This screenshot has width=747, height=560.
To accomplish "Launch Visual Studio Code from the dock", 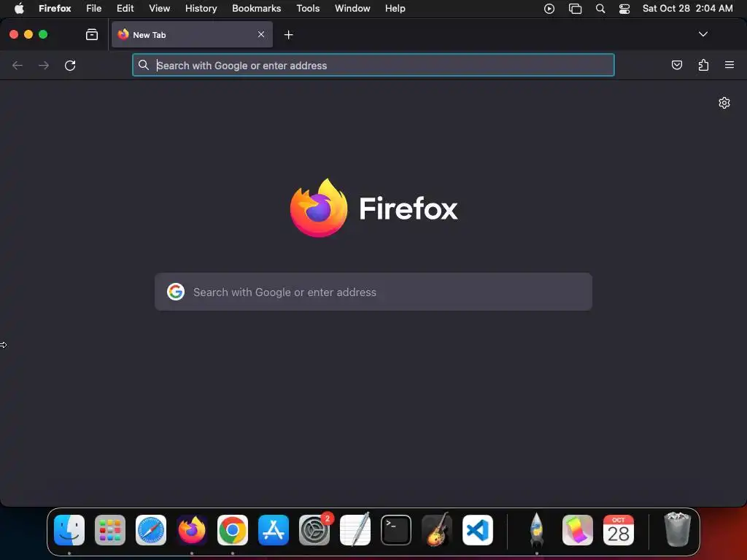I will click(477, 530).
